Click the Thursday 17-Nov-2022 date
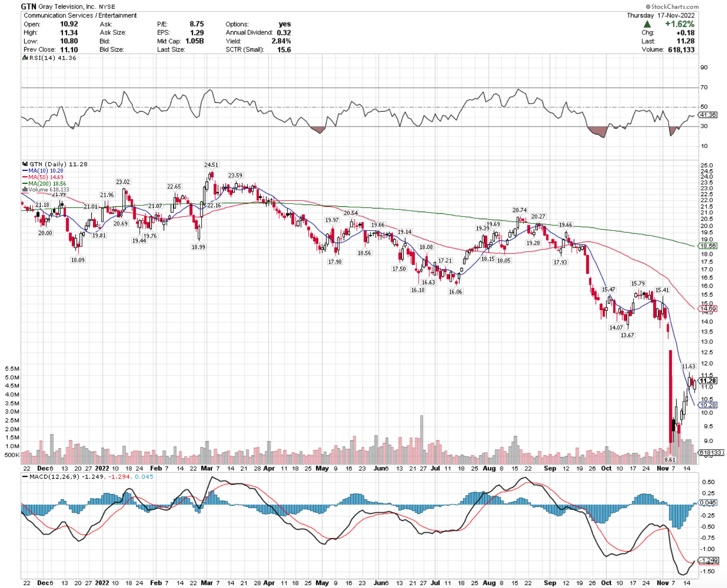The height and width of the screenshot is (588, 727). point(661,15)
